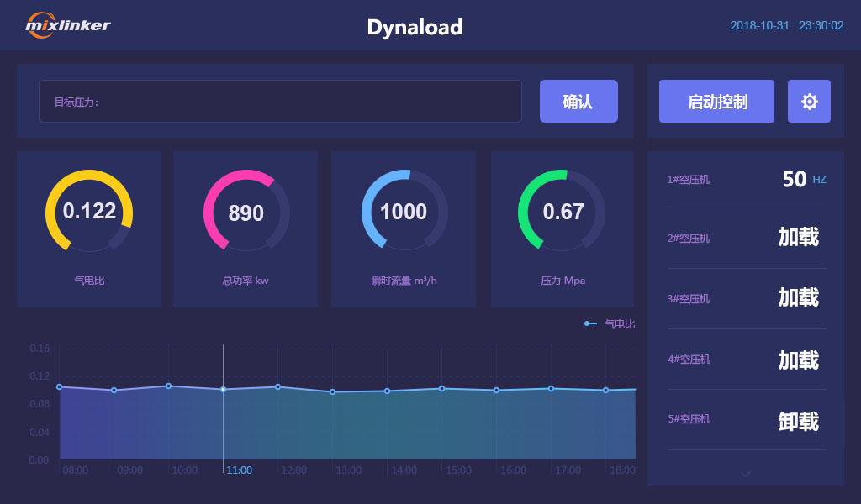
Task: Toggle 5#空压机 卸载 status
Action: click(798, 421)
